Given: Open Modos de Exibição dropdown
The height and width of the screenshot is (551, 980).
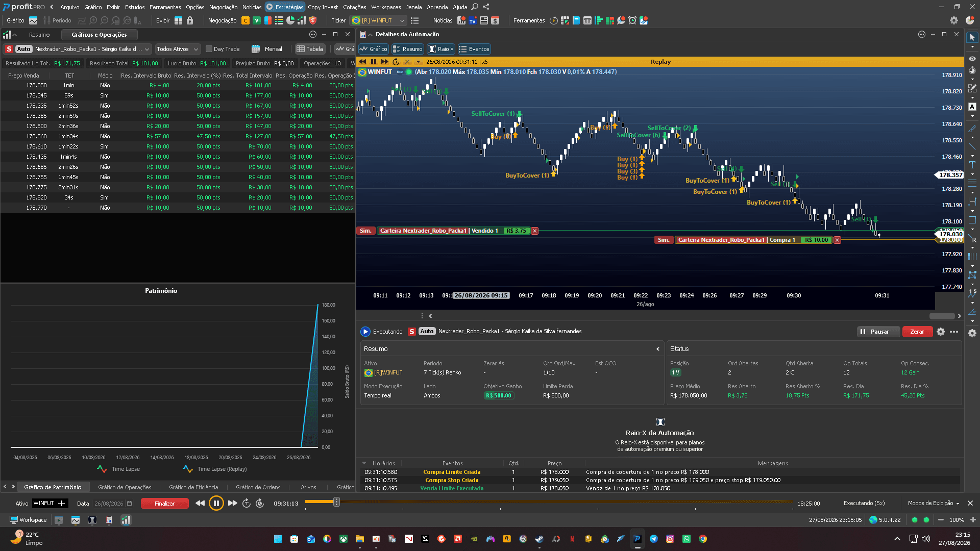Looking at the screenshot, I should (x=934, y=503).
